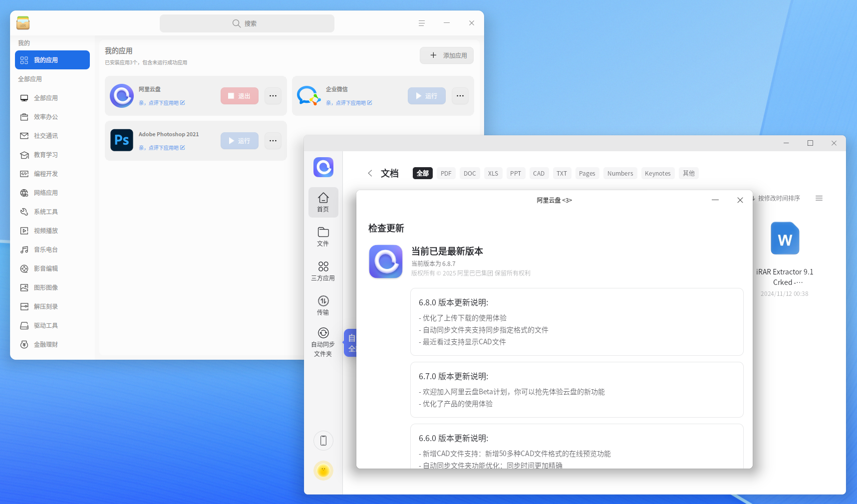Image resolution: width=857 pixels, height=504 pixels.
Task: Open 自动同步文件夹 auto-sync folder section
Action: (x=323, y=342)
